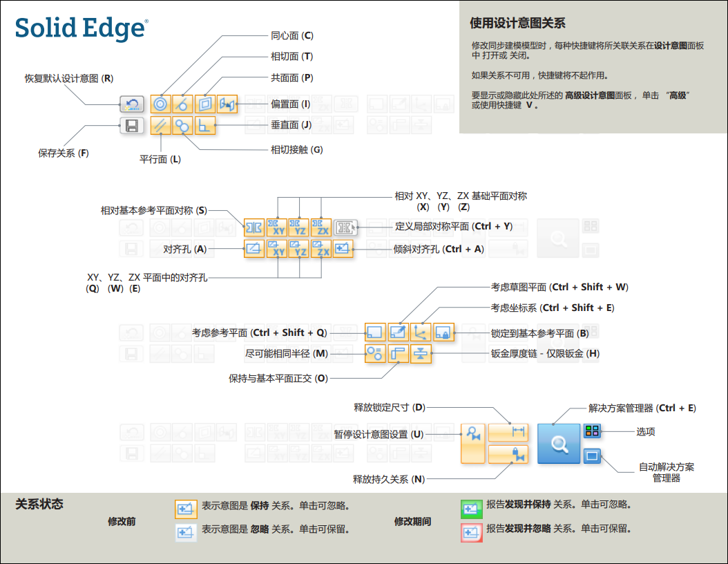Screen dimensions: 728x564
Task: Select the ZX plane symmetry icon
Action: 321,227
